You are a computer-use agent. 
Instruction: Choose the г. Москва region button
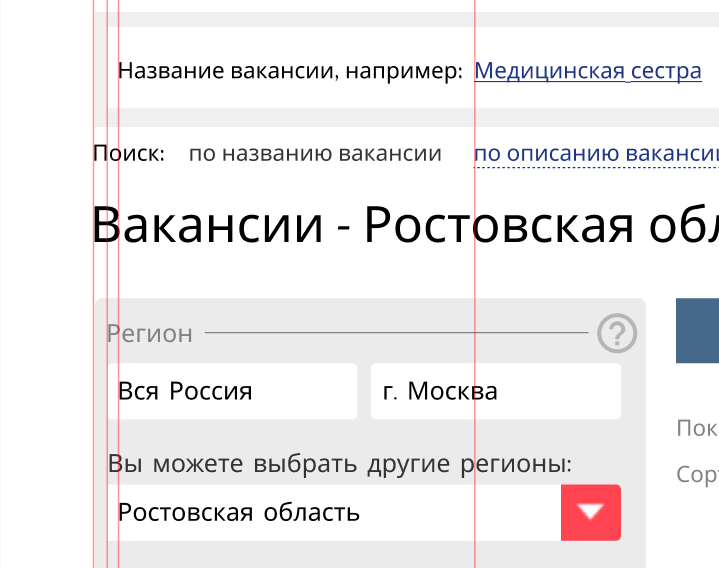(495, 391)
